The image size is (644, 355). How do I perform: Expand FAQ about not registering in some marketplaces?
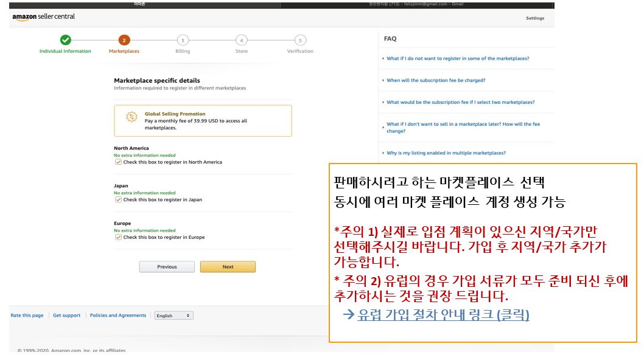[458, 58]
